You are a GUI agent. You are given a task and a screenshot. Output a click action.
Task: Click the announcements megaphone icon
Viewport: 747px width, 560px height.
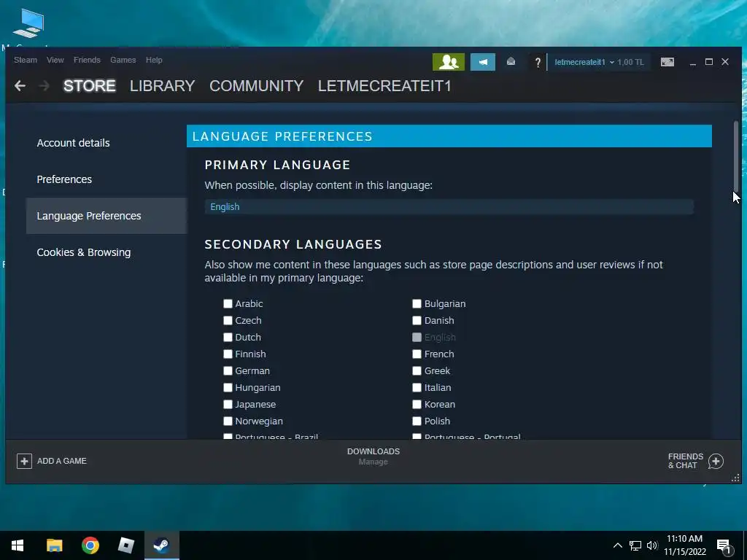483,62
